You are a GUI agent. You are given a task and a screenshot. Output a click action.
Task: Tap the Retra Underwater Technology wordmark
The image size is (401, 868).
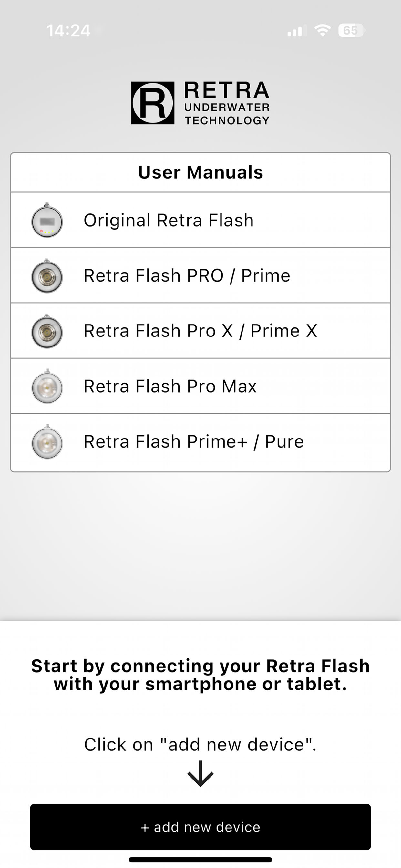227,103
